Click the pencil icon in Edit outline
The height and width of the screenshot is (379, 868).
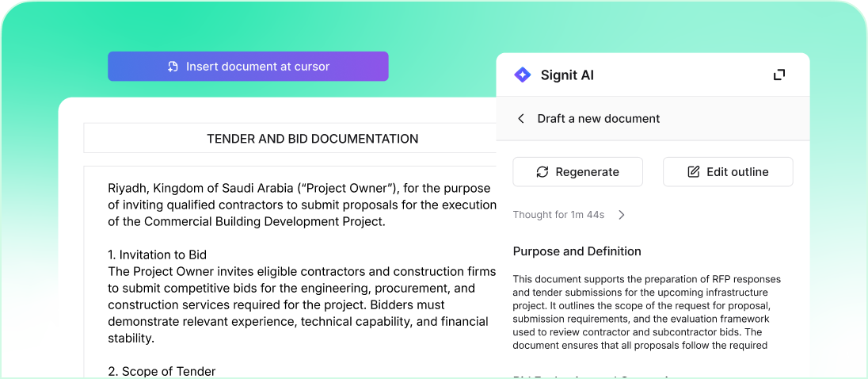pyautogui.click(x=694, y=172)
